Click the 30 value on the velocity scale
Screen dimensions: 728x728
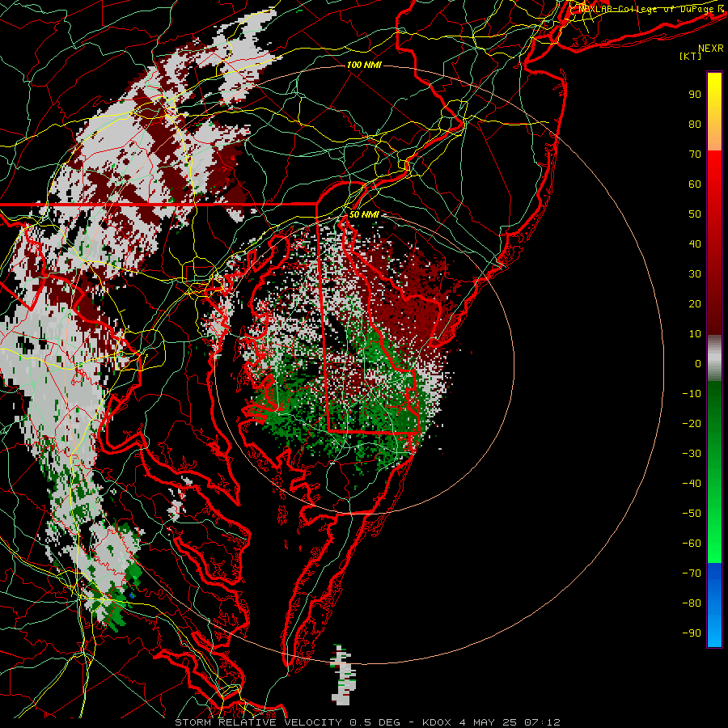[695, 274]
